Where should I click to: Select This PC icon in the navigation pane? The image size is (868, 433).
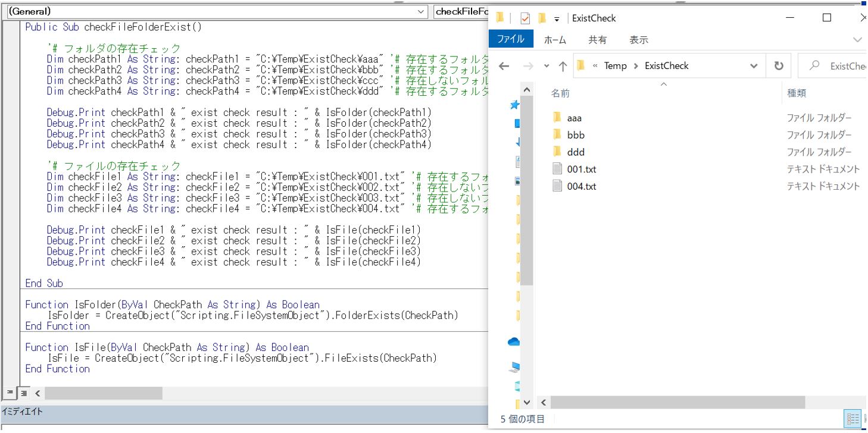click(514, 367)
